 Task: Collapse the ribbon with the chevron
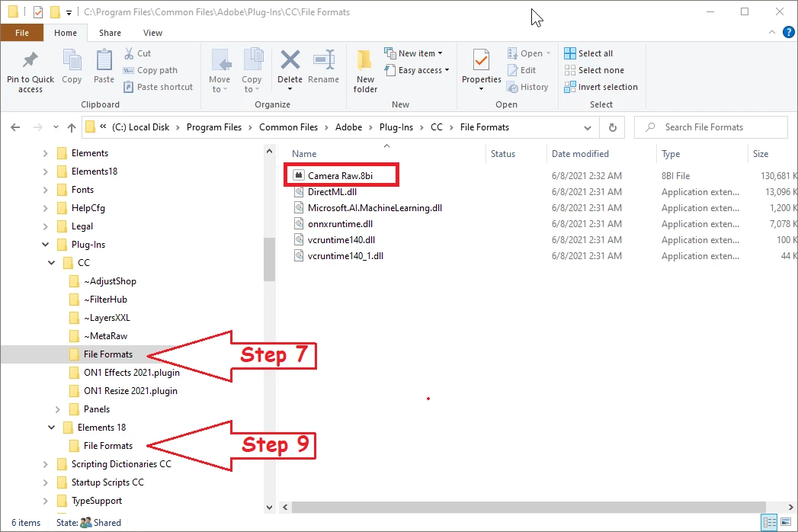772,33
